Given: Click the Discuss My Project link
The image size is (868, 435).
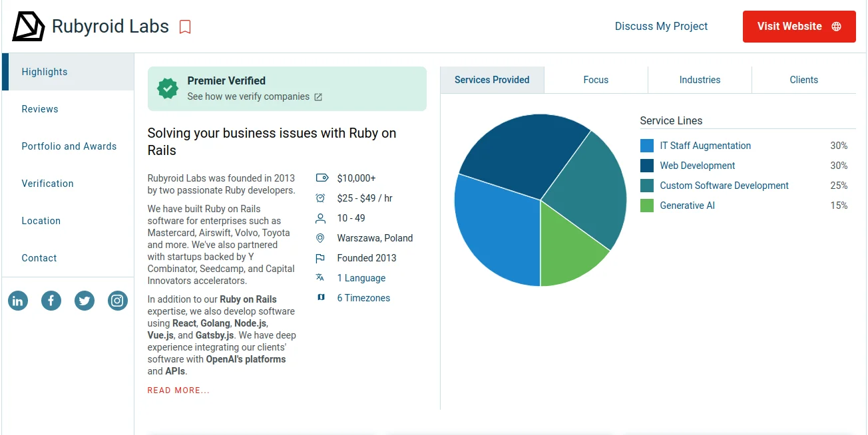Looking at the screenshot, I should coord(661,27).
